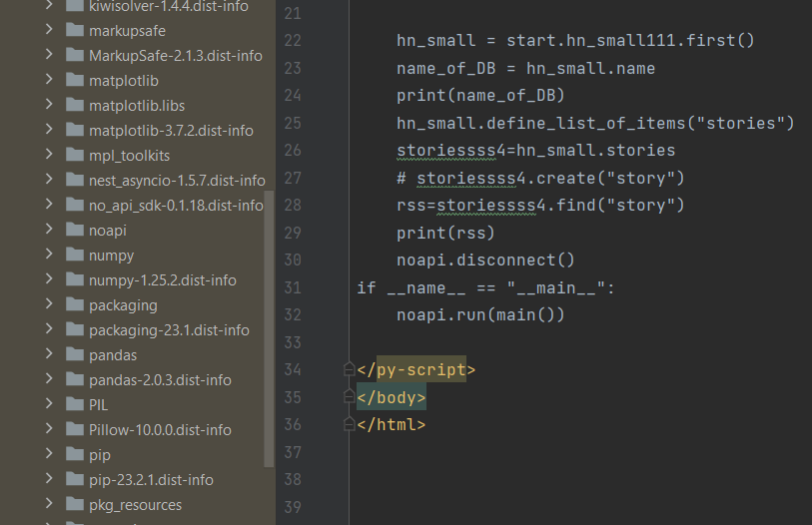This screenshot has height=525, width=812.
Task: Click the pip folder icon
Action: coord(74,455)
